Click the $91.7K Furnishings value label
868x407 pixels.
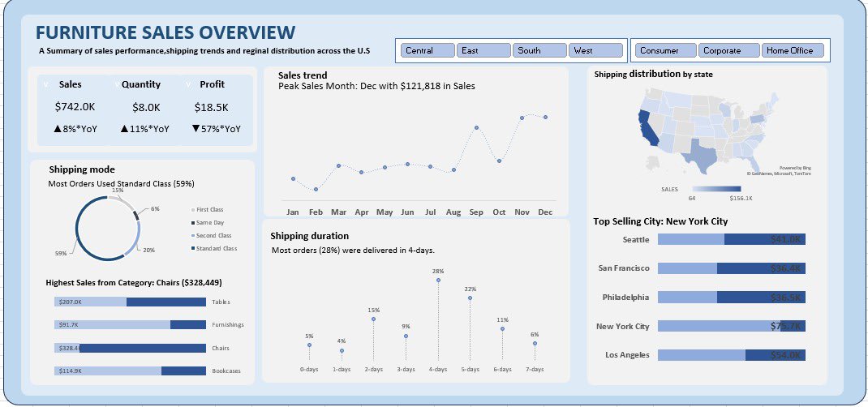click(69, 324)
